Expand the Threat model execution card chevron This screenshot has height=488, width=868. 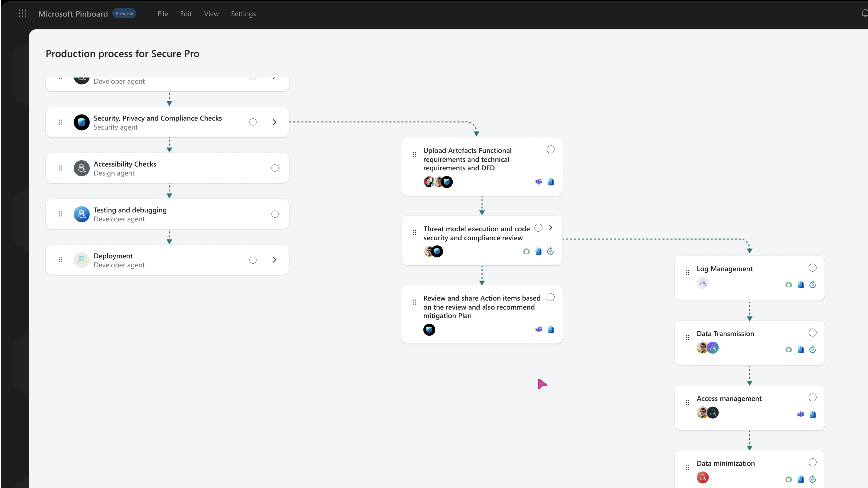[x=551, y=228]
